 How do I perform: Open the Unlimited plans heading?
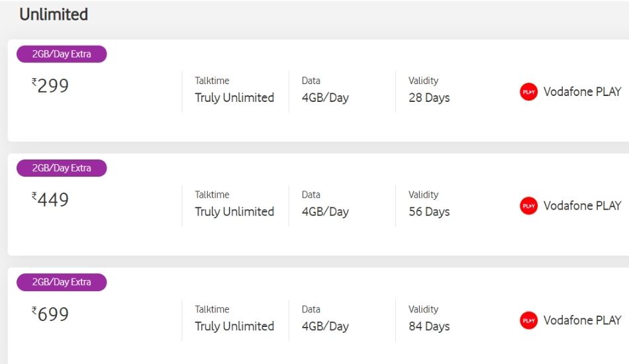click(54, 15)
